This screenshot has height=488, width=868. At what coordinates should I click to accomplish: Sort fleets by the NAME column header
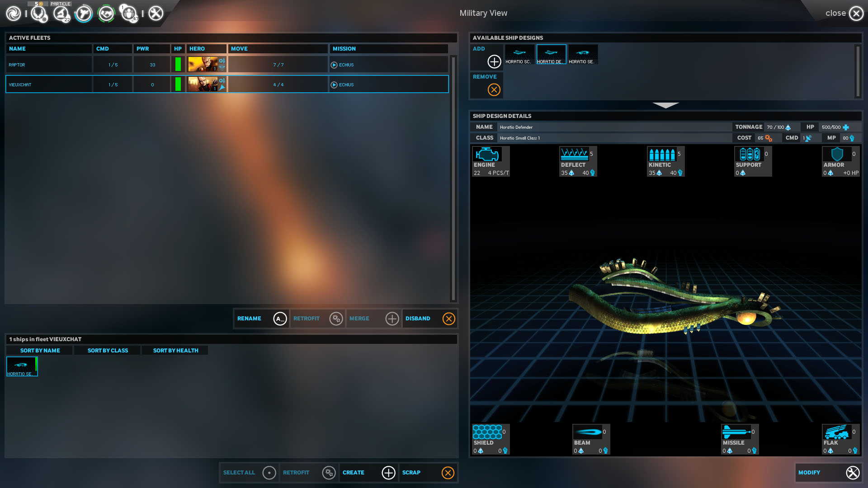[49, 49]
